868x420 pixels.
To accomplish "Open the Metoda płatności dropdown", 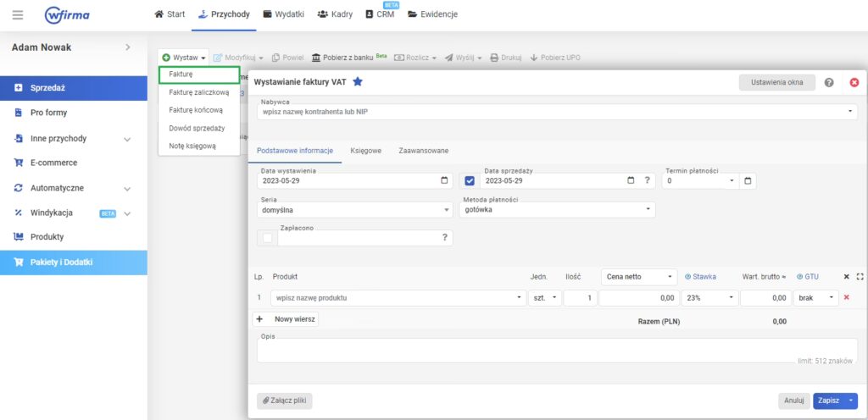I will point(556,209).
